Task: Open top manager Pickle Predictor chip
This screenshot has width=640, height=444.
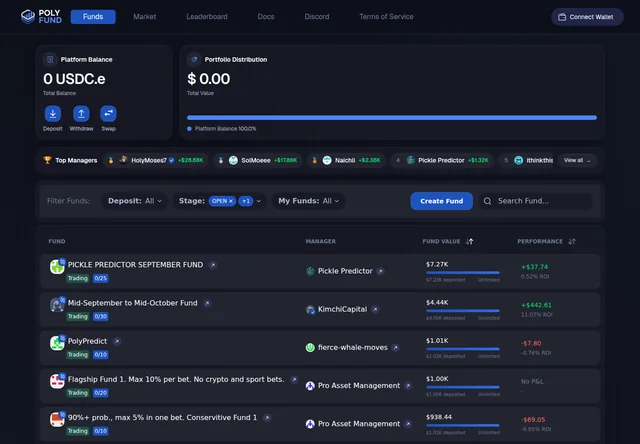Action: point(442,160)
